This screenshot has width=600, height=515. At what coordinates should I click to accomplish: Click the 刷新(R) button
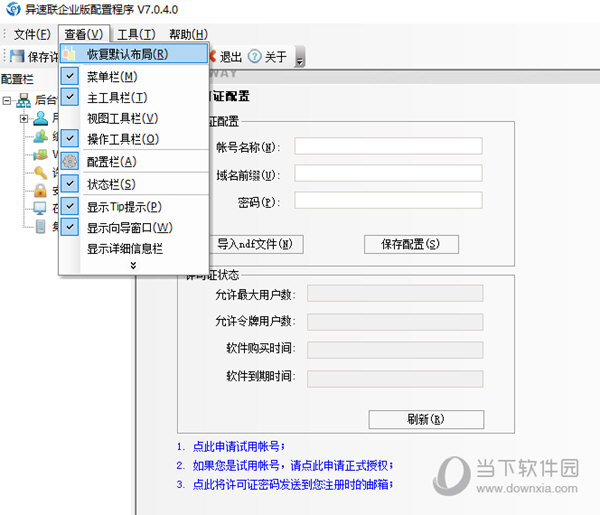(426, 420)
